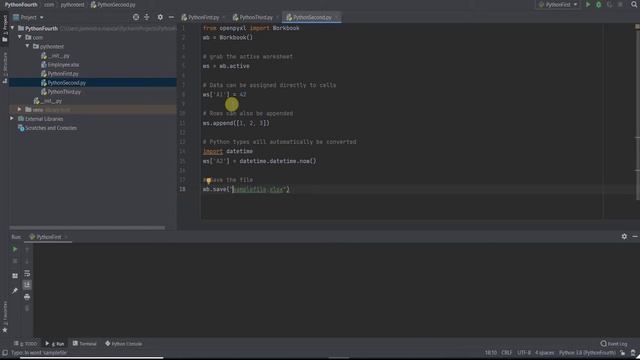Select __init__.py inside pythontest package
This screenshot has height=360, width=640.
58,56
